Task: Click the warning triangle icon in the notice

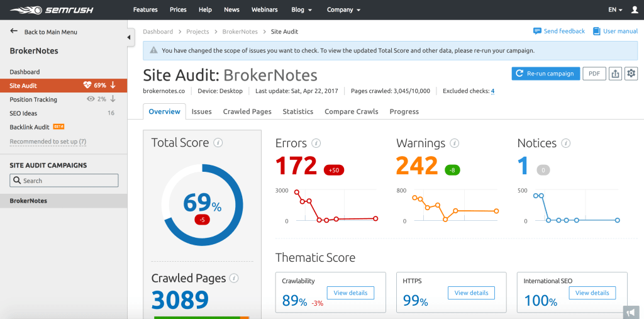Action: tap(153, 50)
